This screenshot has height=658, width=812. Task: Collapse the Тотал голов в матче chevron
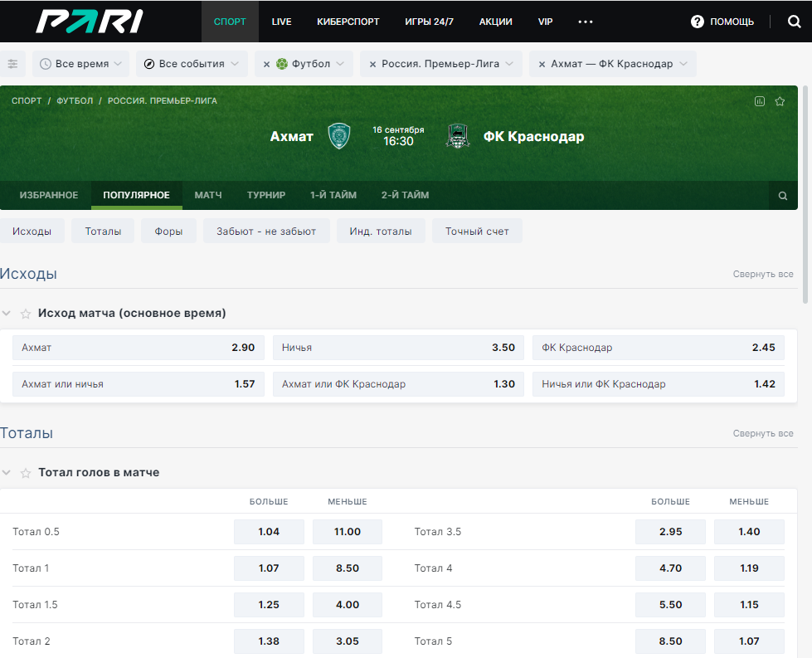click(x=6, y=472)
